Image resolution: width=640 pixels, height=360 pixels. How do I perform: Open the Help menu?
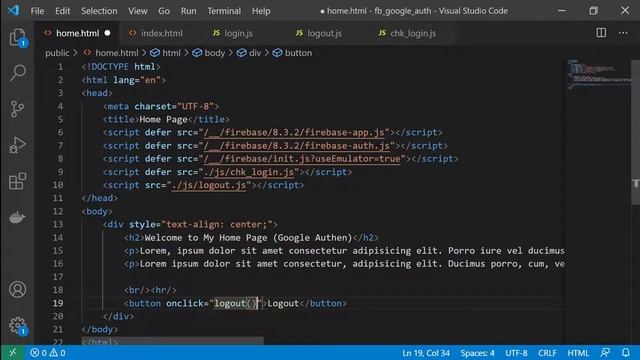click(x=261, y=11)
